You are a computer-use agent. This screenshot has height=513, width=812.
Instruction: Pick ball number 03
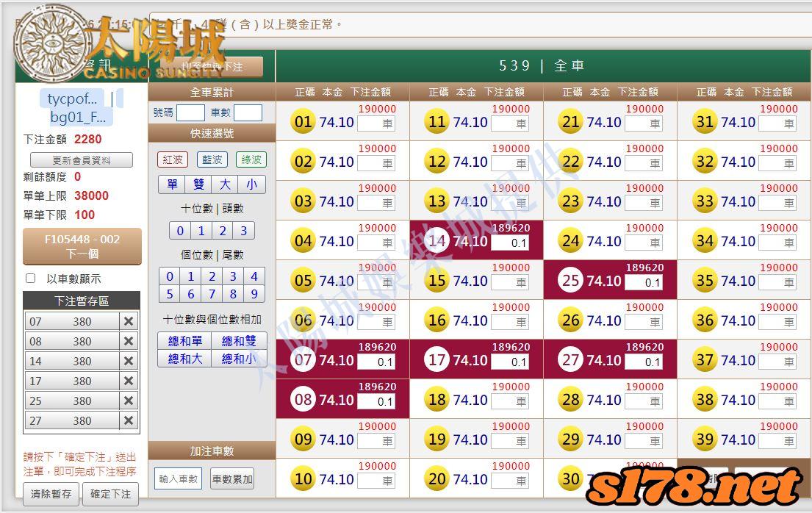303,201
